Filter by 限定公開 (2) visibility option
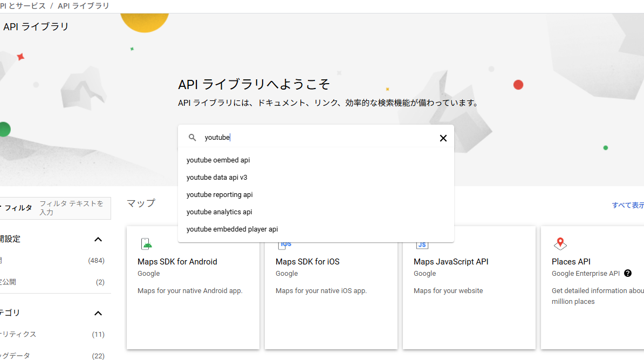The height and width of the screenshot is (360, 644). coord(54,281)
